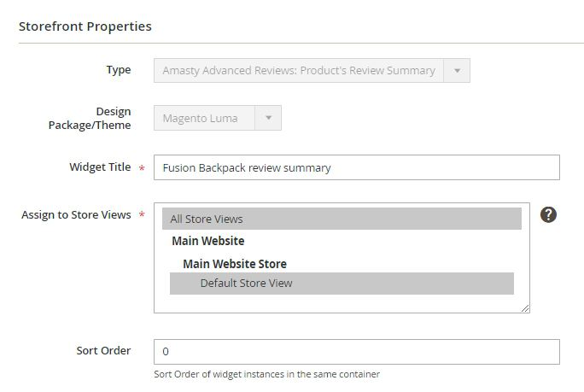Click the store views list resize handle
The width and height of the screenshot is (584, 392).
(x=525, y=308)
